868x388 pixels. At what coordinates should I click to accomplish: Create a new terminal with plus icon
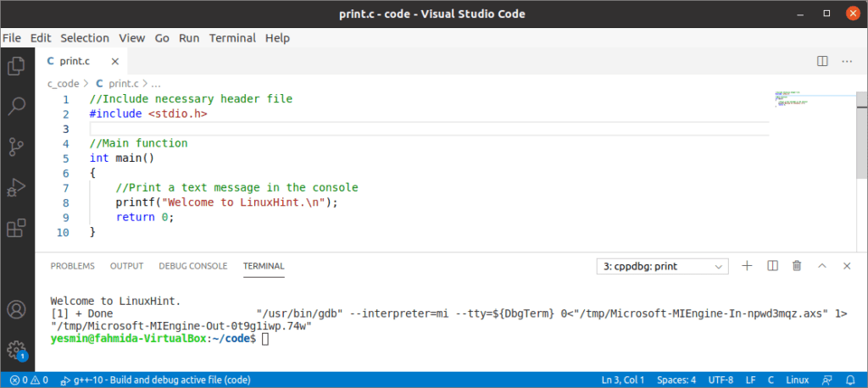pos(748,266)
